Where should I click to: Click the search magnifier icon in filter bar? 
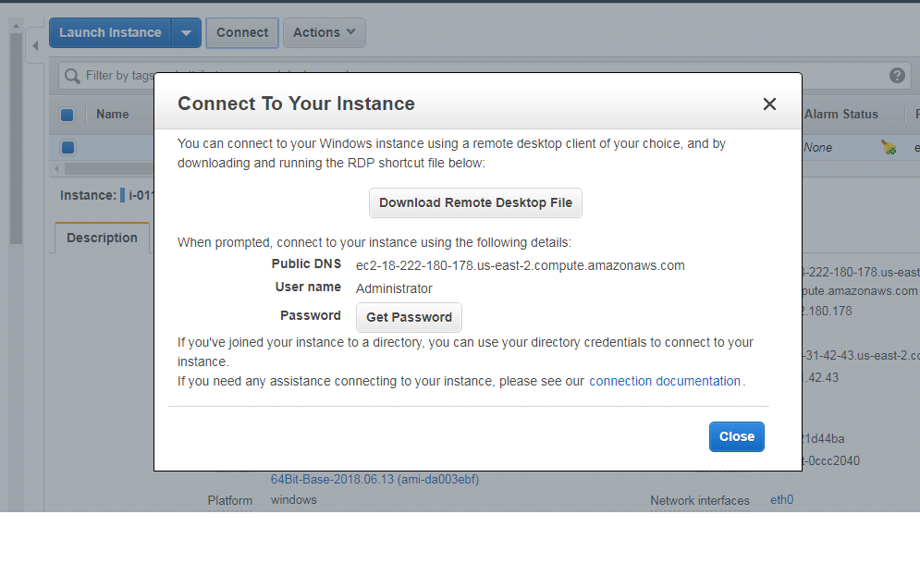(72, 76)
